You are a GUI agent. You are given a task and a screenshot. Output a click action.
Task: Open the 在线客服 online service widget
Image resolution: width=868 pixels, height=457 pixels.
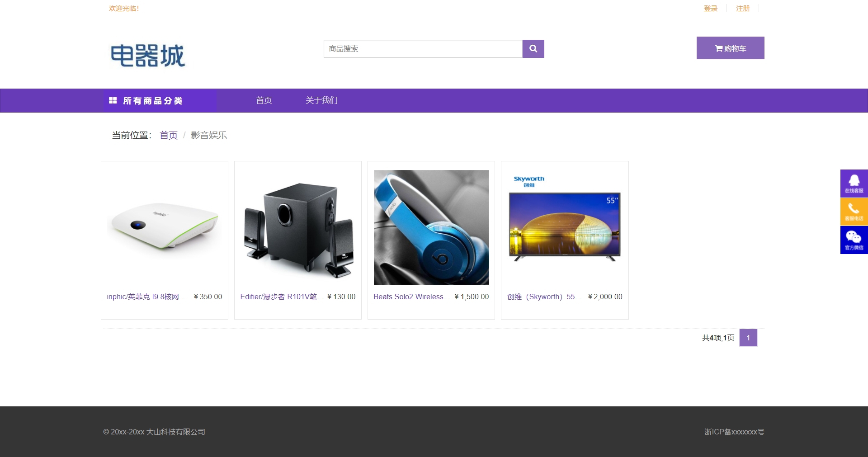point(854,183)
